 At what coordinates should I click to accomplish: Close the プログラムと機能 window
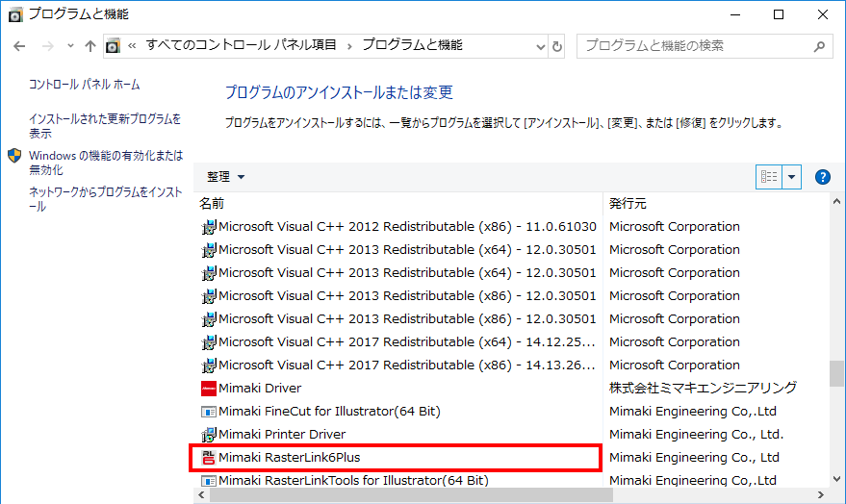[x=822, y=14]
